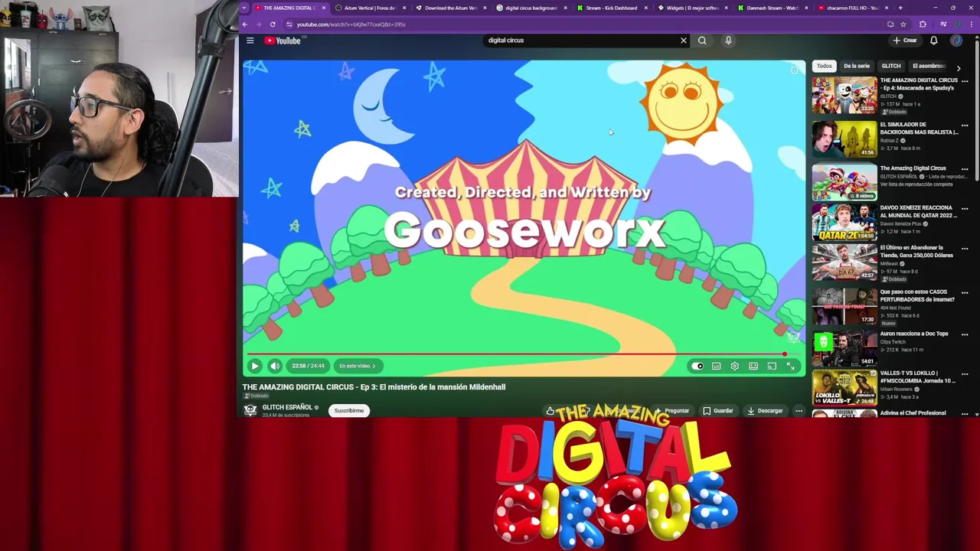Open browser extensions puzzle icon
Image resolution: width=980 pixels, height=551 pixels.
[x=923, y=24]
